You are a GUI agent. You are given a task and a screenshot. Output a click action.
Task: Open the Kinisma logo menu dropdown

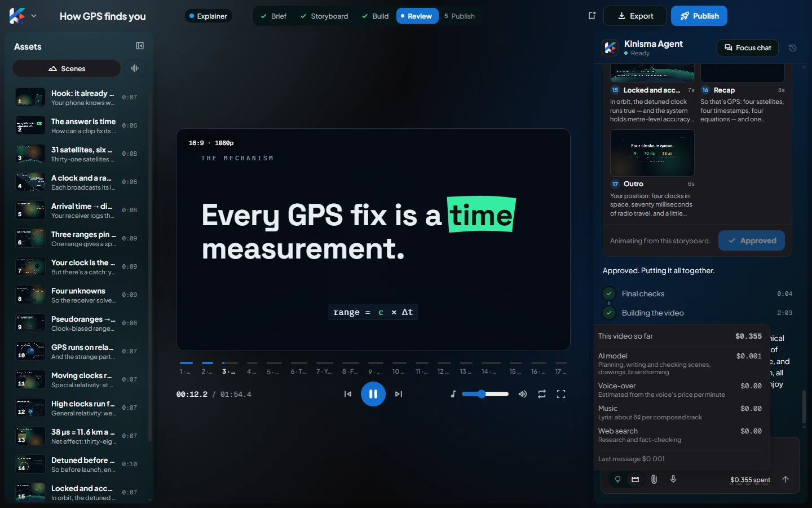tap(23, 16)
